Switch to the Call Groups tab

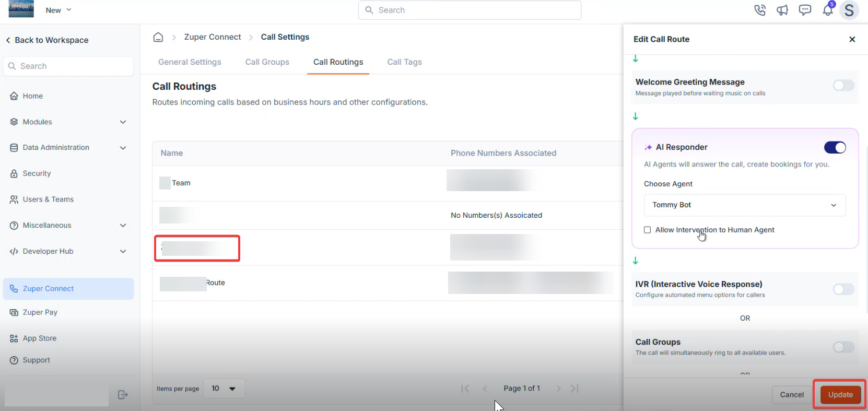click(x=267, y=62)
